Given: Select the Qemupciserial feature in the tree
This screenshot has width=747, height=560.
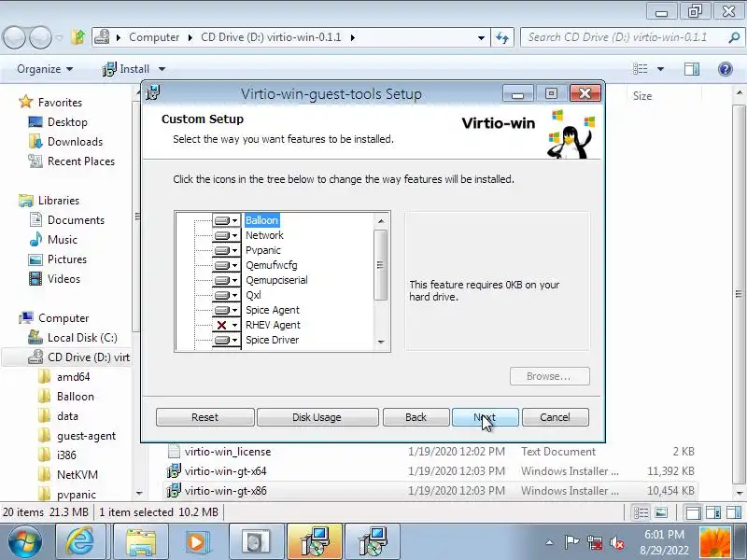Looking at the screenshot, I should (x=276, y=280).
